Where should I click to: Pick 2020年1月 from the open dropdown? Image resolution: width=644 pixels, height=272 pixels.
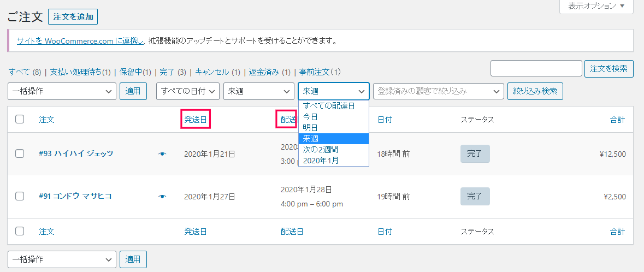click(321, 160)
